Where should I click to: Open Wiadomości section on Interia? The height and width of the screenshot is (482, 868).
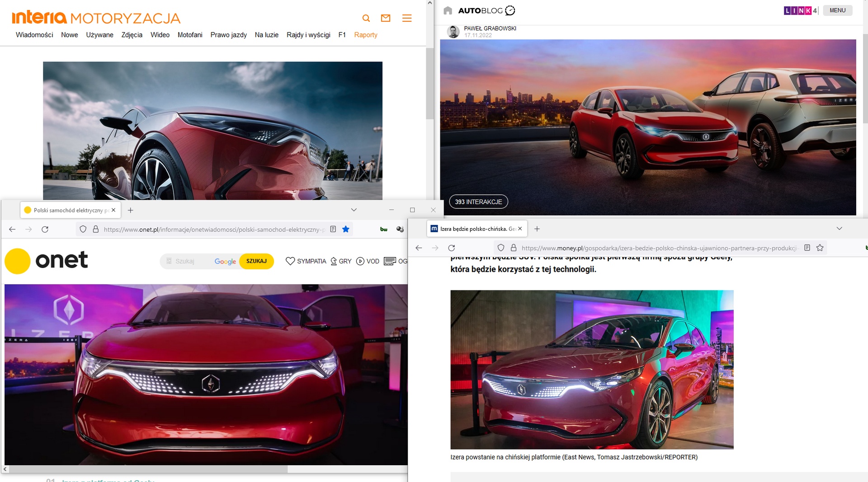tap(34, 35)
